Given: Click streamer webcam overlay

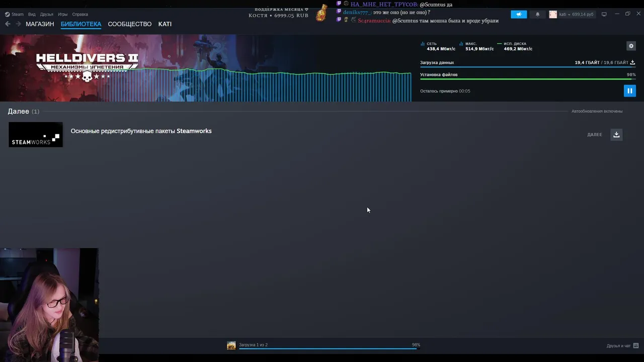Looking at the screenshot, I should point(49,305).
